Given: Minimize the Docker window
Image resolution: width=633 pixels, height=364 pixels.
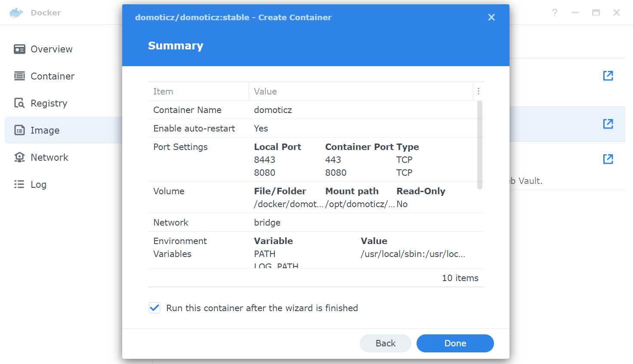Looking at the screenshot, I should (575, 12).
